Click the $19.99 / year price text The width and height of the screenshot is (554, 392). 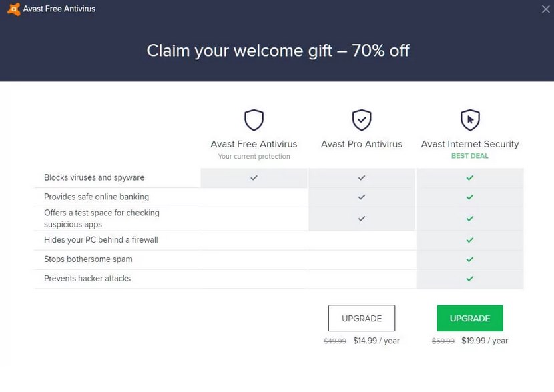(x=485, y=341)
